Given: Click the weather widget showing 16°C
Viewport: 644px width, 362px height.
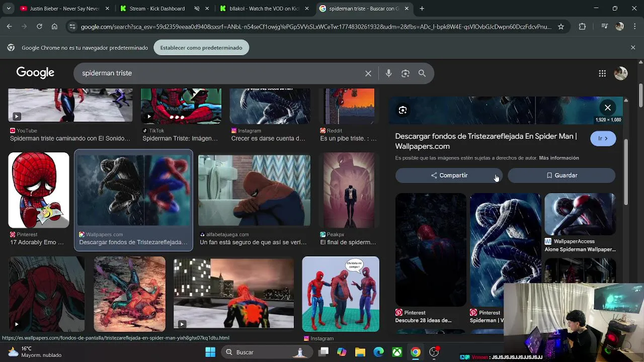Looking at the screenshot, I should [35, 352].
